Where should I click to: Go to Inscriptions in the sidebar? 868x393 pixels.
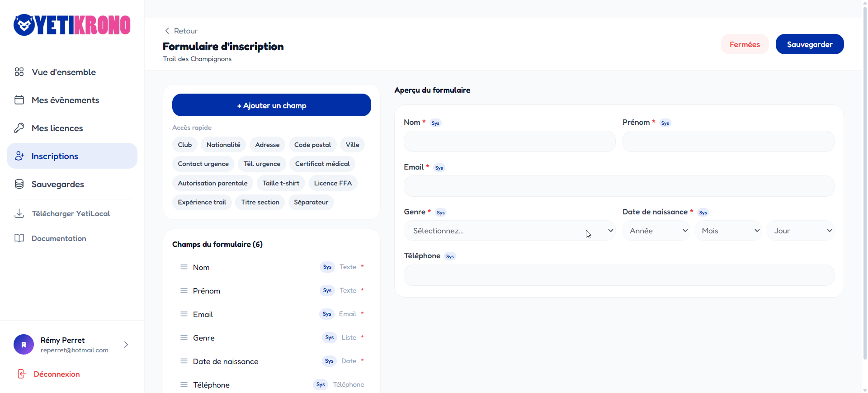[72, 156]
